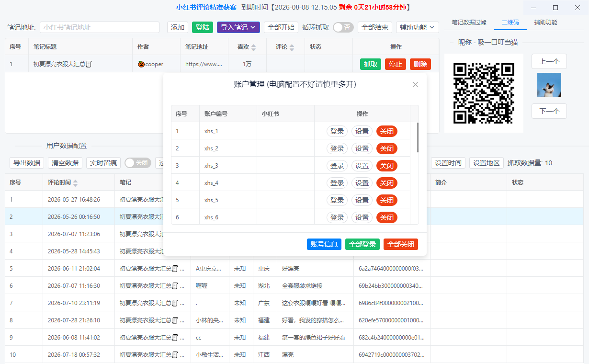589x364 pixels.
Task: Click the green 抓取 button
Action: tap(371, 64)
